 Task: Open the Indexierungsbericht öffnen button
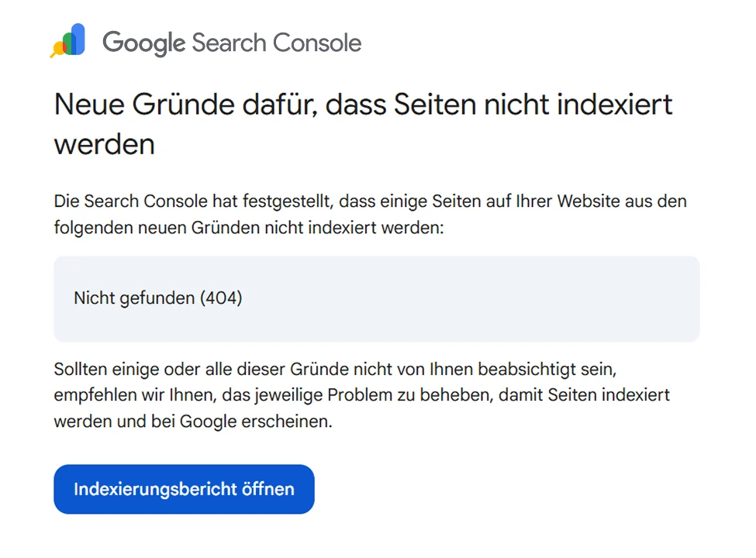[x=184, y=489]
